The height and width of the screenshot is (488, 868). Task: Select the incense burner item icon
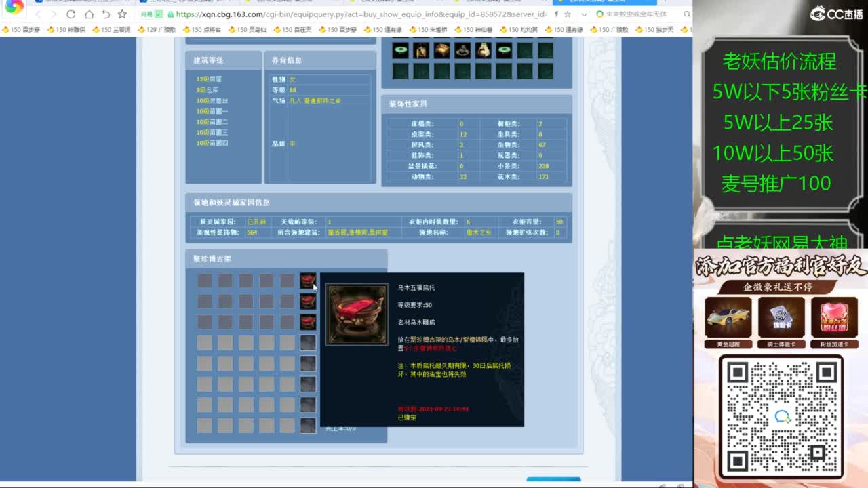point(462,50)
